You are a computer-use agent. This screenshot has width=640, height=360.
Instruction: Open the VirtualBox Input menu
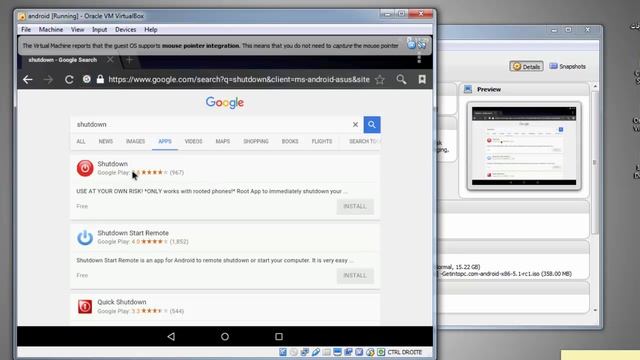[100, 30]
